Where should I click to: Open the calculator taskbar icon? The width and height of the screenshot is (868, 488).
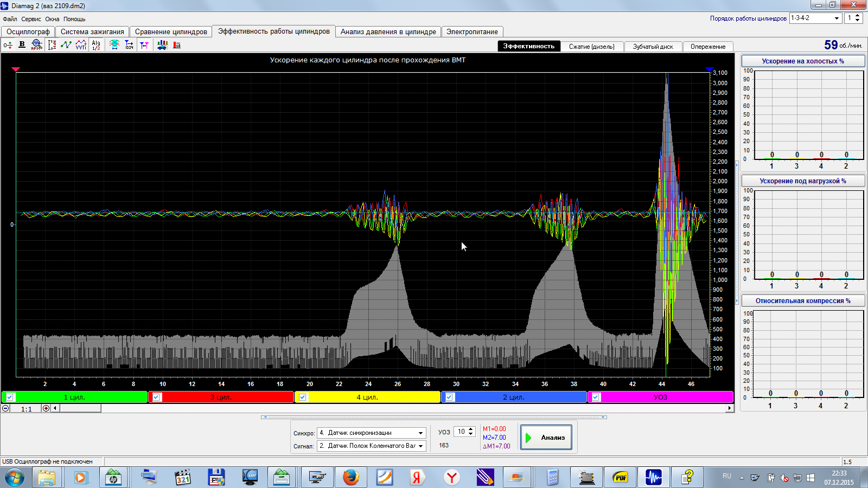(x=552, y=478)
